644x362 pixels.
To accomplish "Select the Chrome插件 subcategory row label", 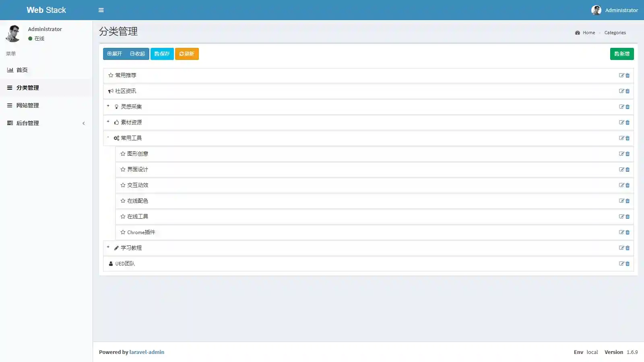I will point(141,232).
